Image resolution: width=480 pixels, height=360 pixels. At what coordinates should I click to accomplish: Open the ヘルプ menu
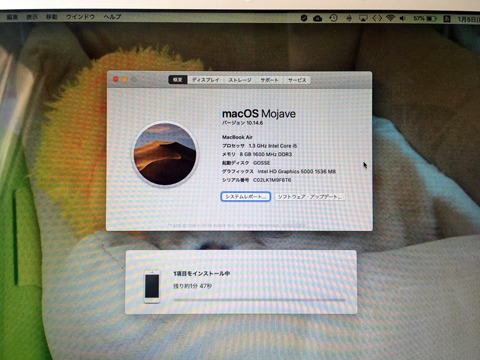[112, 17]
